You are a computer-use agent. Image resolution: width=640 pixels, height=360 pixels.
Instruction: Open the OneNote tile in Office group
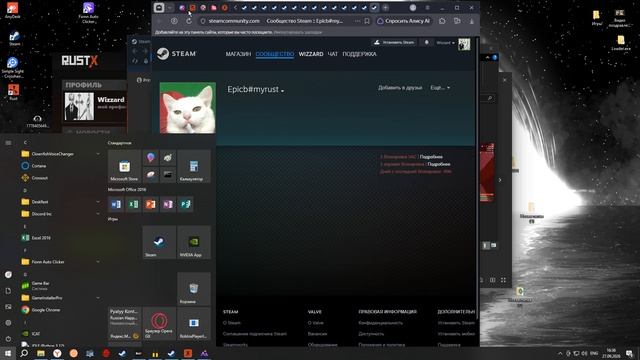(x=168, y=204)
